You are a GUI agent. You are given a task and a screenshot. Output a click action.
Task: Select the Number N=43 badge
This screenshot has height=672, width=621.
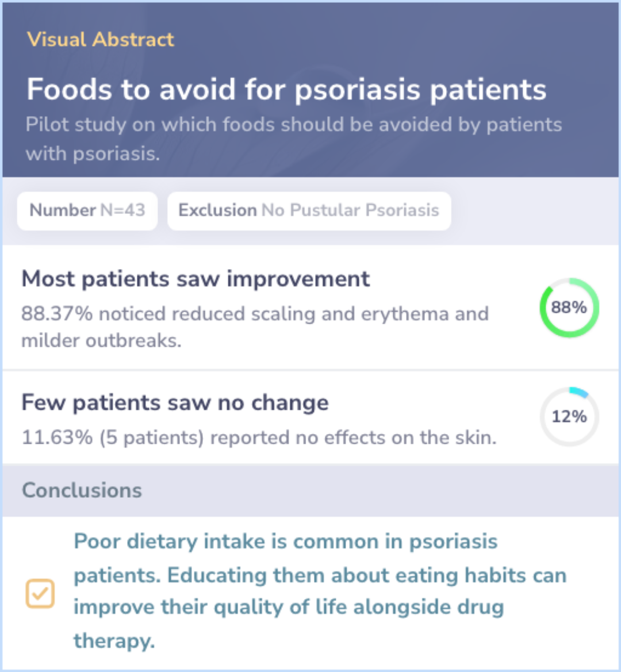[87, 210]
